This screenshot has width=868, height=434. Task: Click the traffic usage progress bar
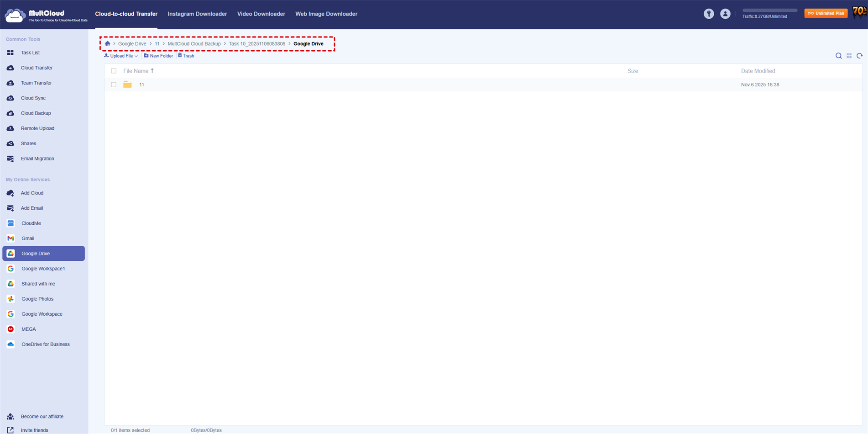tap(770, 10)
